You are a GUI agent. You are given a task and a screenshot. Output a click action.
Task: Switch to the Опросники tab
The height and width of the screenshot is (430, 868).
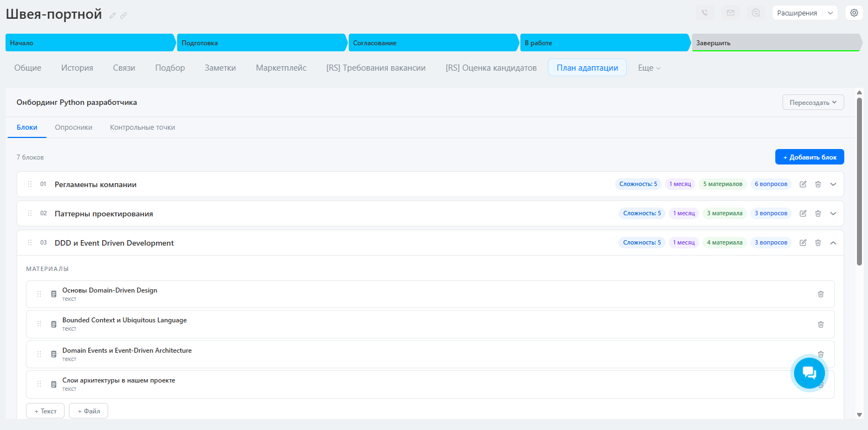point(73,128)
